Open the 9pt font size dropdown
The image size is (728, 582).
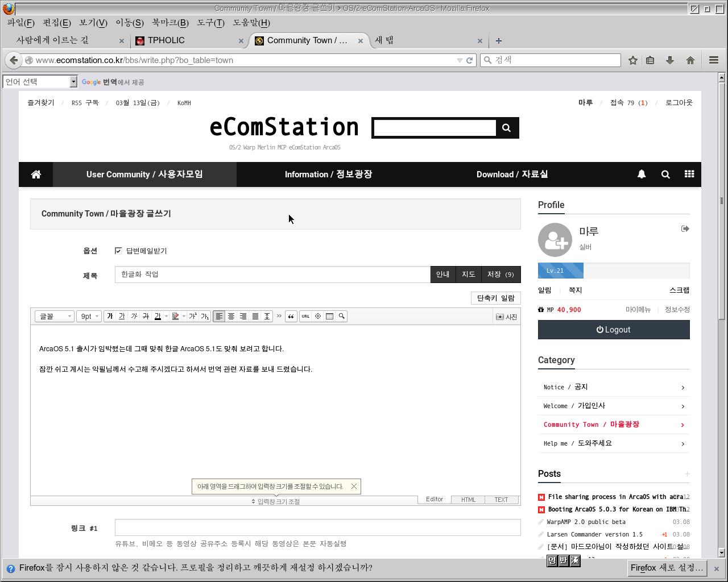[x=89, y=317]
